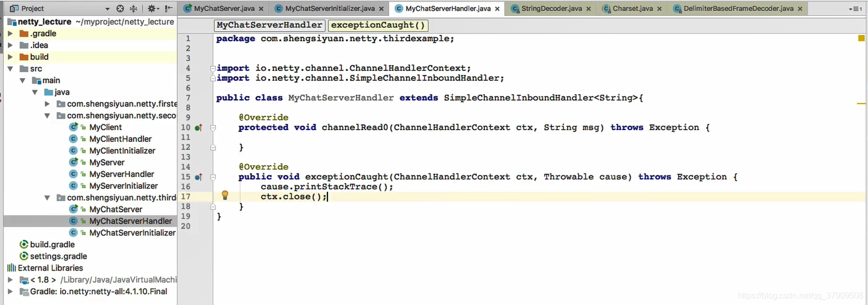Switch to the Charset.java tab
The image size is (868, 305).
tap(633, 8)
